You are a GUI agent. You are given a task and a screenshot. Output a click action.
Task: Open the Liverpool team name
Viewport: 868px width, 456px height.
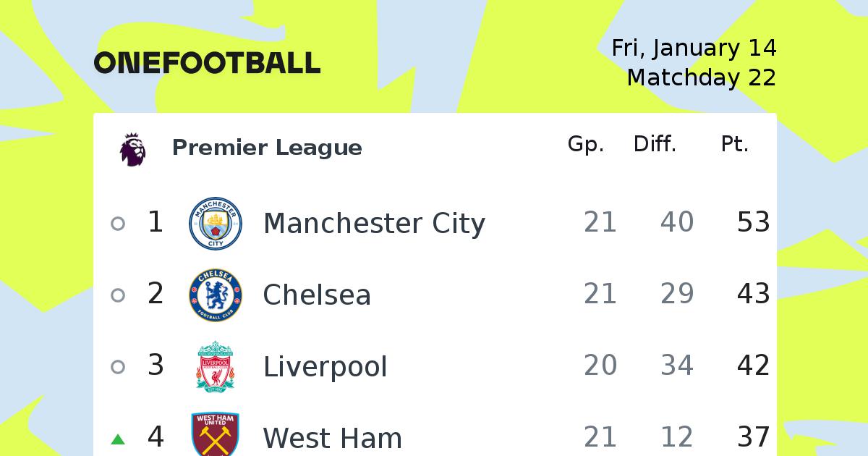point(325,367)
